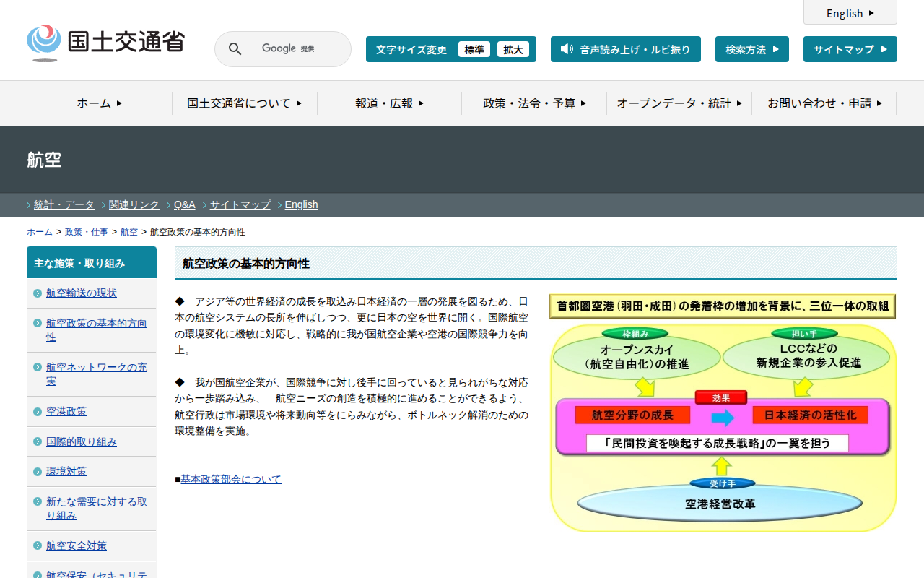Open the 報道・広報 menu item
This screenshot has width=924, height=578.
(390, 103)
